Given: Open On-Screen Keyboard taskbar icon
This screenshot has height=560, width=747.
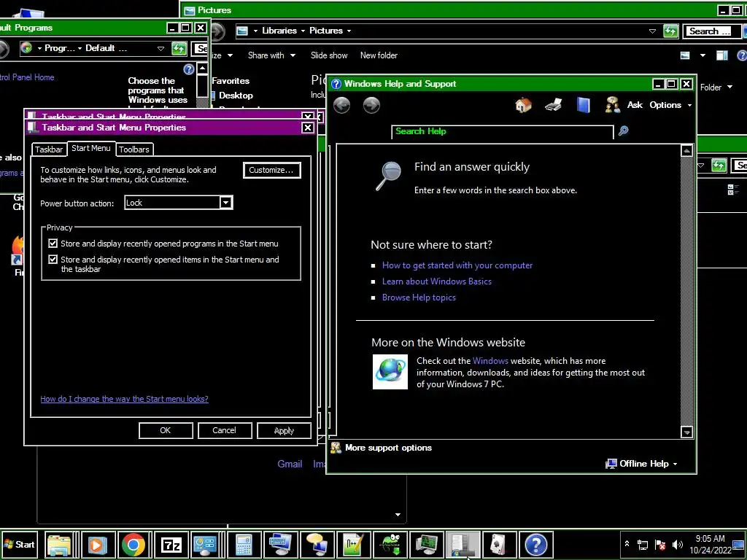Looking at the screenshot, I should [x=280, y=544].
